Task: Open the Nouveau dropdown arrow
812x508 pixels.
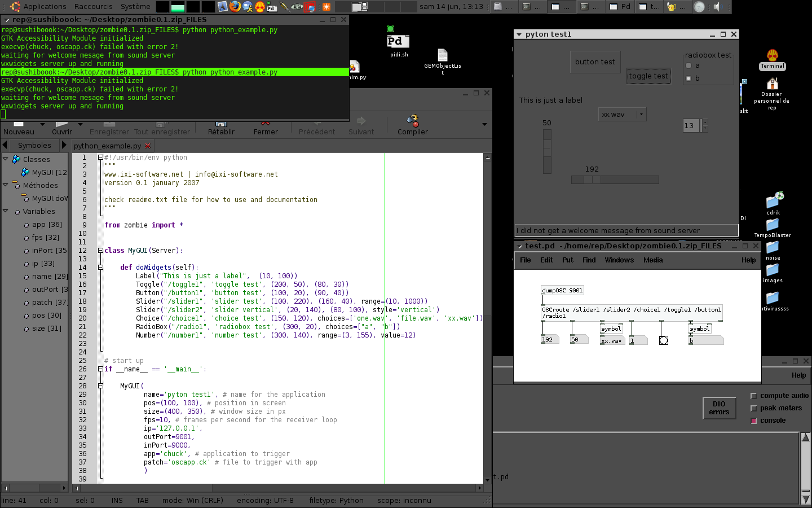Action: 41,124
